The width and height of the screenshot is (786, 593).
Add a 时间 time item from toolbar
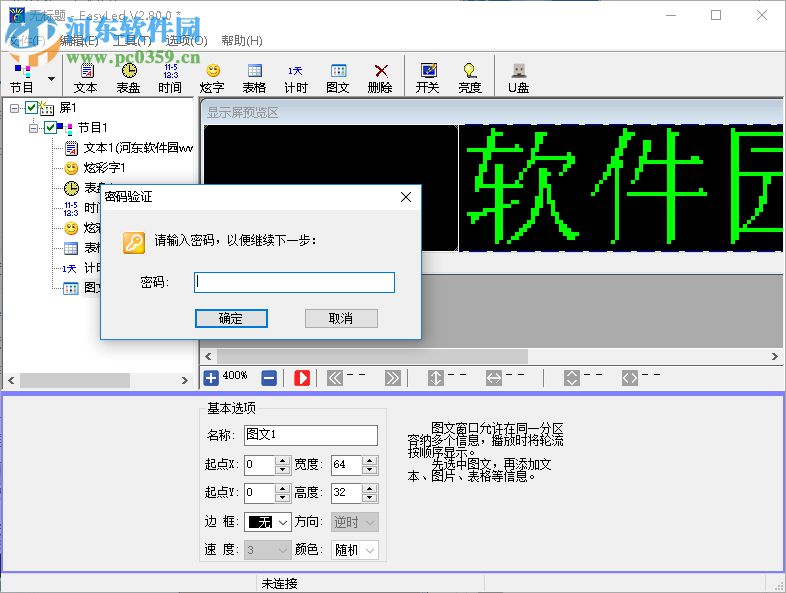(x=170, y=78)
